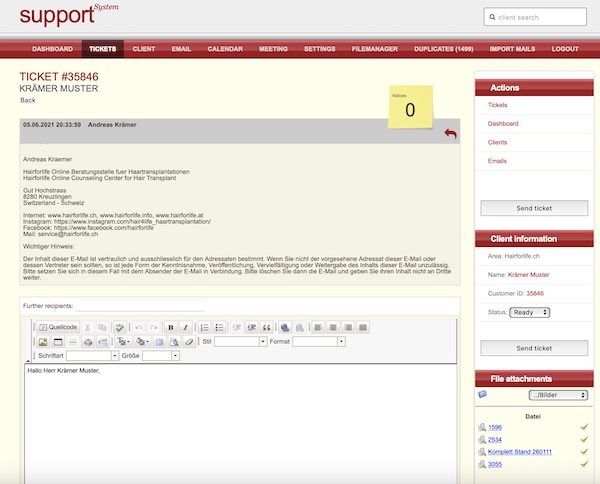Viewport: 600px width, 484px height.
Task: Click Send ticket button under Actions
Action: pos(534,208)
